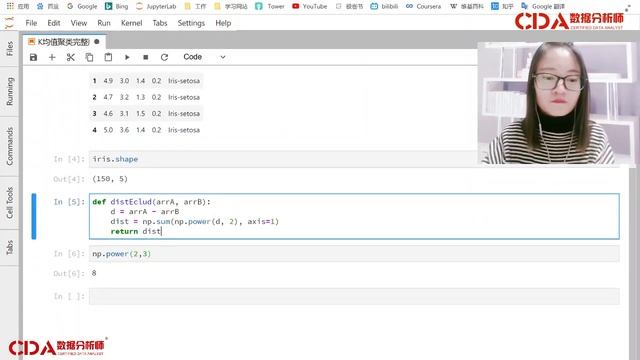Image resolution: width=640 pixels, height=360 pixels.
Task: Open the Kernel menu
Action: coord(131,23)
